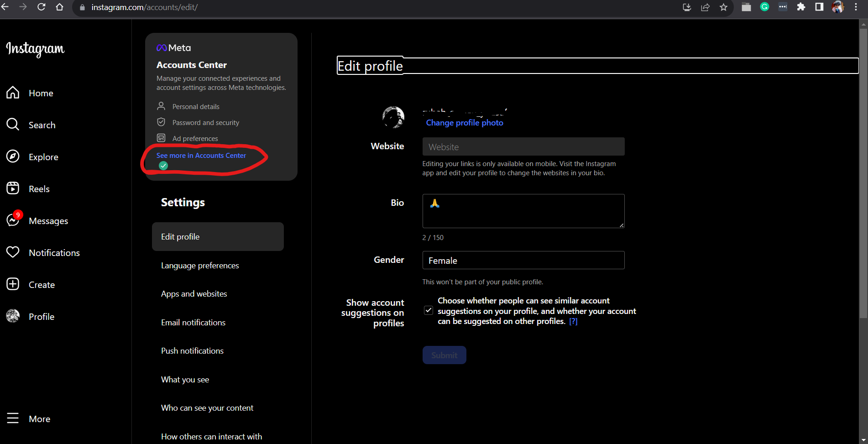Image resolution: width=868 pixels, height=444 pixels.
Task: Click Change profile photo
Action: 465,123
